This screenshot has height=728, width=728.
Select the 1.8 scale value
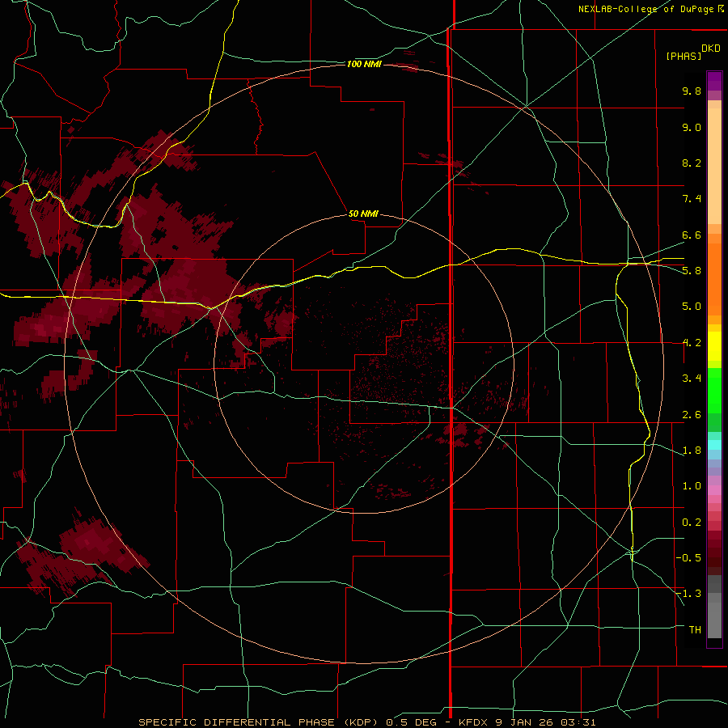coord(692,451)
